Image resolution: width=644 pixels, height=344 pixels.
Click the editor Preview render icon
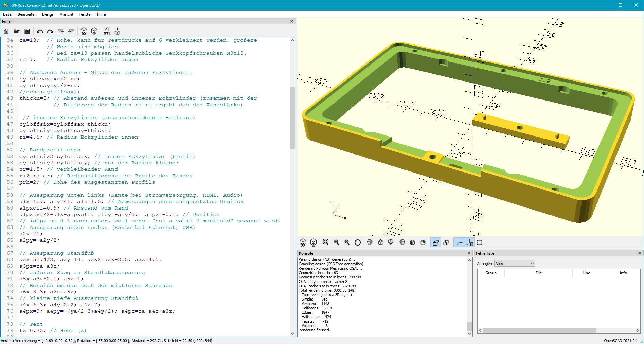(x=84, y=31)
